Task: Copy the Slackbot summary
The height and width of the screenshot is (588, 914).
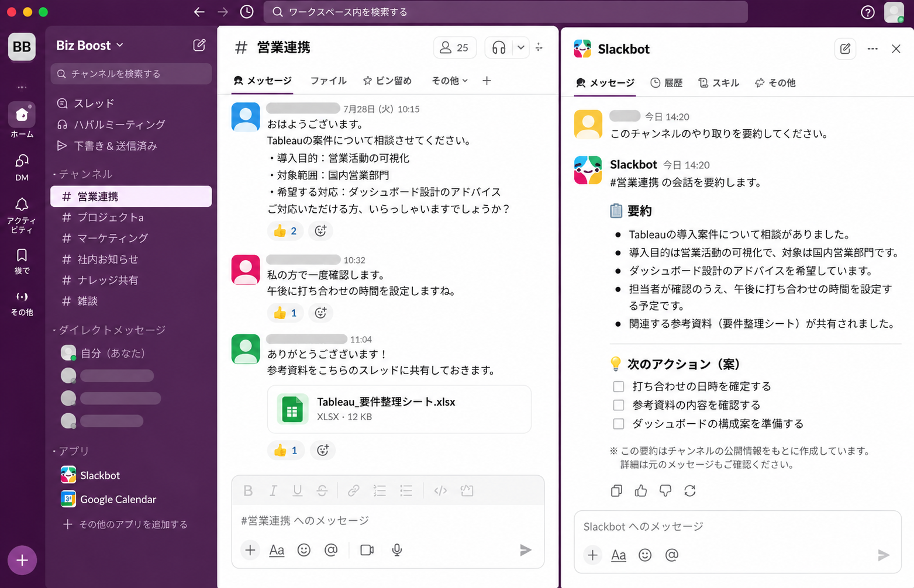Action: click(616, 491)
